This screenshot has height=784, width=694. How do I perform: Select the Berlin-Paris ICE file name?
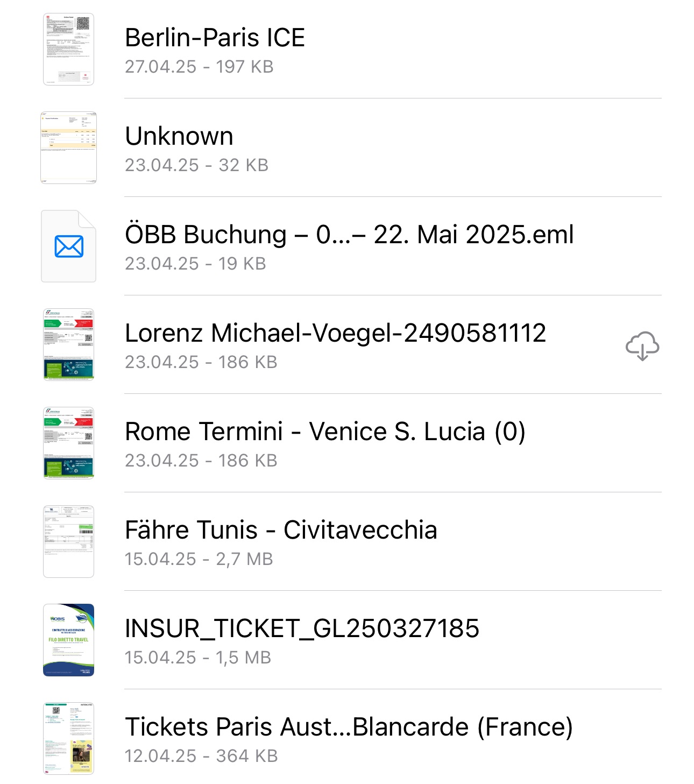(x=215, y=38)
